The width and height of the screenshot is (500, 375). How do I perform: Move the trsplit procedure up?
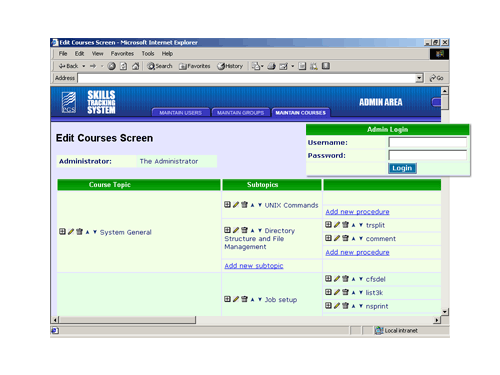353,225
